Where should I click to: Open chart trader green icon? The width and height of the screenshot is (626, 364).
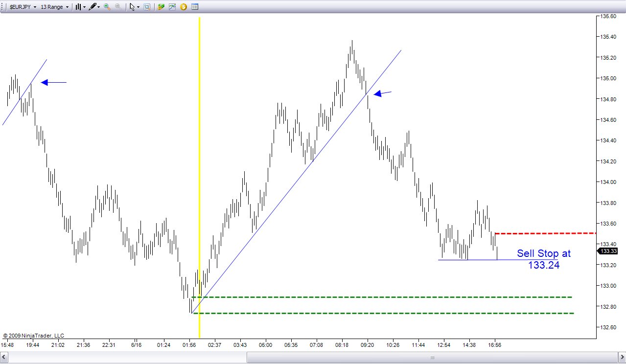[161, 7]
